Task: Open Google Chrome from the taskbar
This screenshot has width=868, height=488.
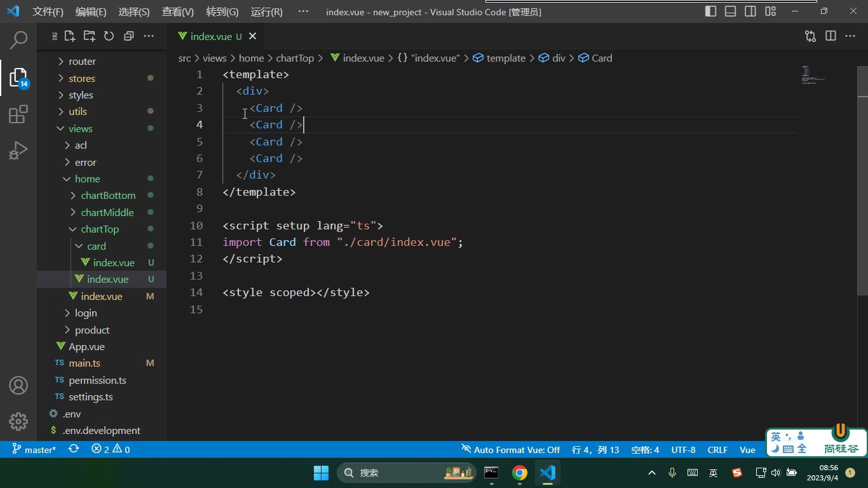Action: 520,473
